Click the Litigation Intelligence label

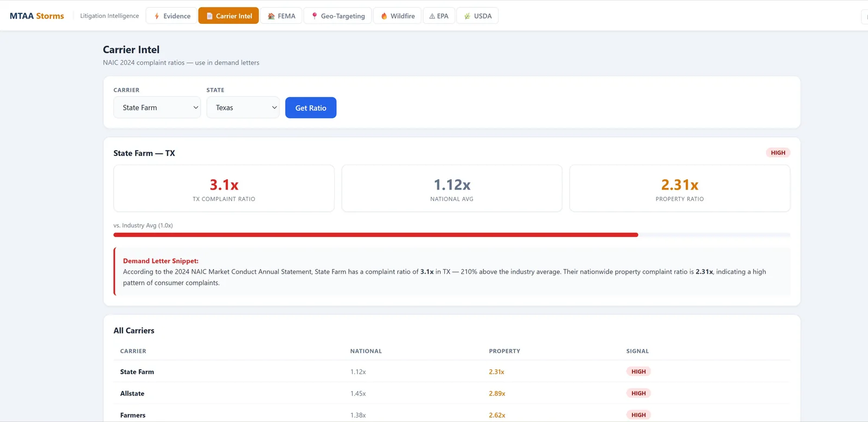point(110,16)
